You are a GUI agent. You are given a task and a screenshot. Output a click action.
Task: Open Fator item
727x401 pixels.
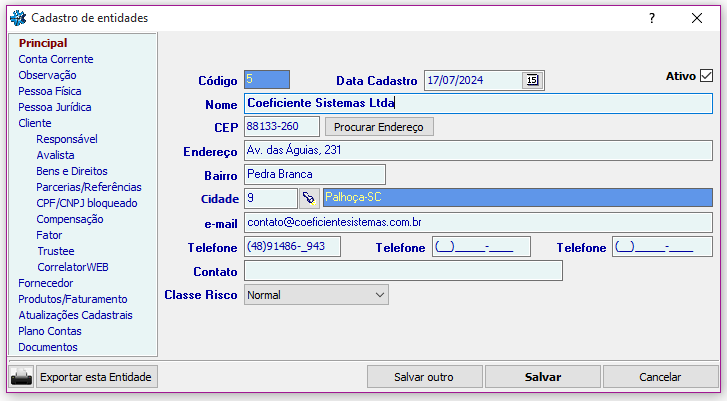(49, 235)
